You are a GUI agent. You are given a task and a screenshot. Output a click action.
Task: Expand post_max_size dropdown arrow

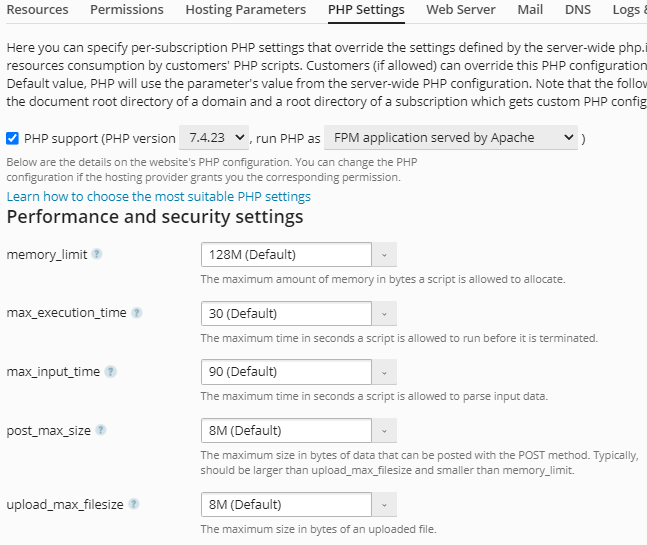[384, 431]
